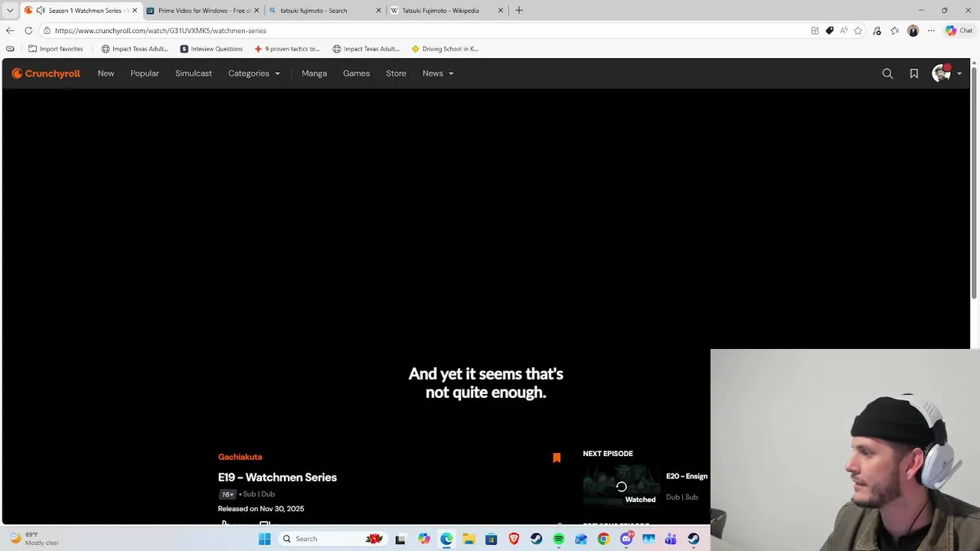The image size is (980, 551).
Task: Open Edge Copilot Chat button
Action: 959,31
